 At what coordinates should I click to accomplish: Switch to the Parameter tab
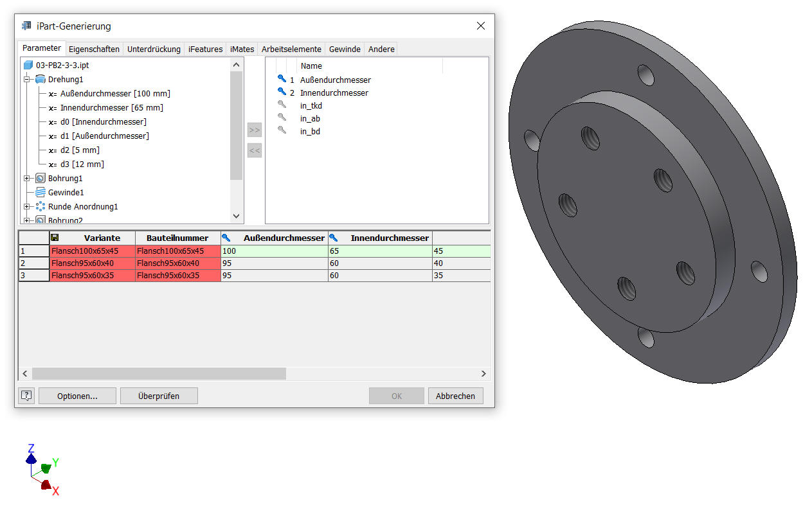[x=42, y=48]
